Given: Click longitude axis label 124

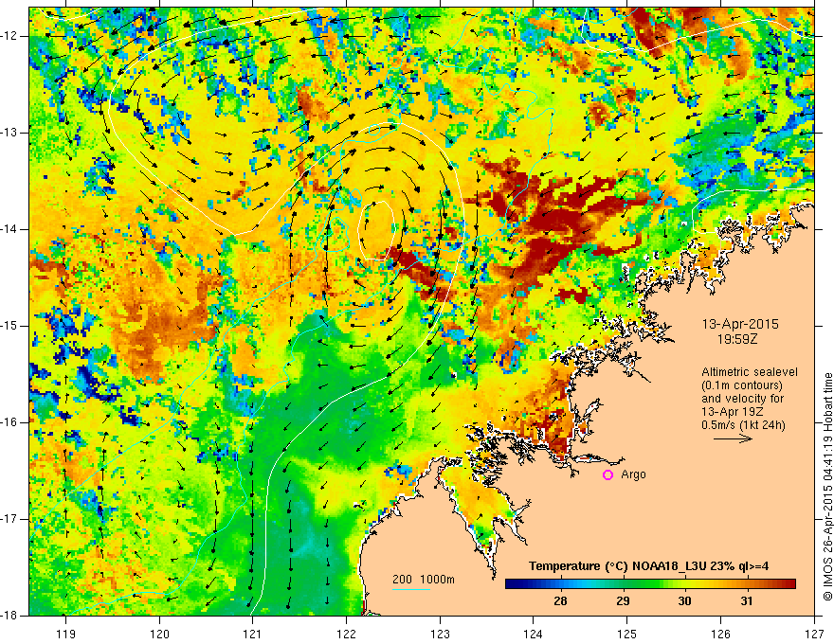Looking at the screenshot, I should pos(533,634).
